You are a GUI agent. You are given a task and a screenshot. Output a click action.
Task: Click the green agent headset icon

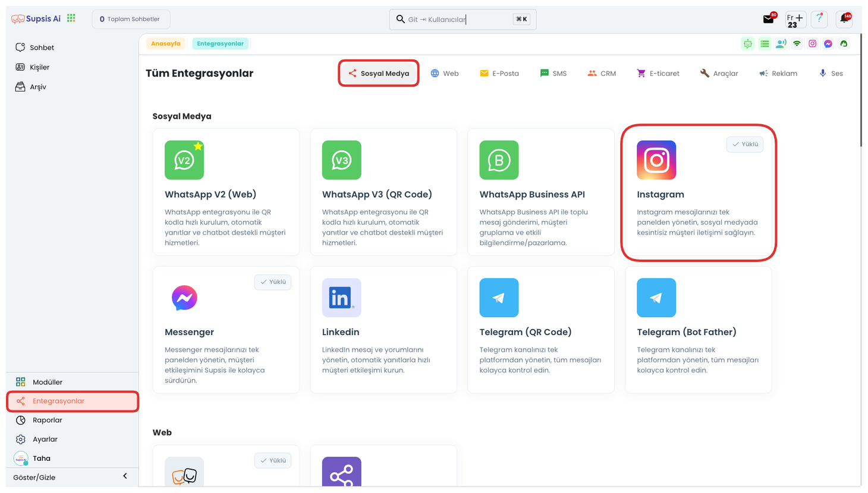point(844,43)
